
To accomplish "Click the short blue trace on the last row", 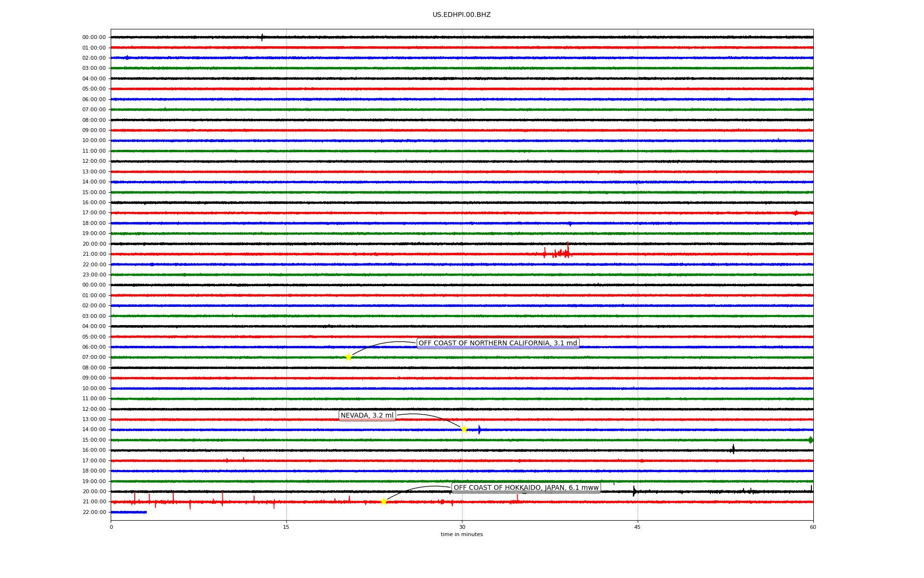I will 128,512.
